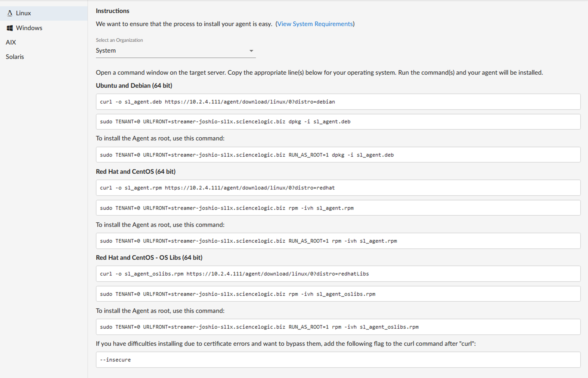Expand the Select an Organization dropdown arrow
588x378 pixels.
251,51
